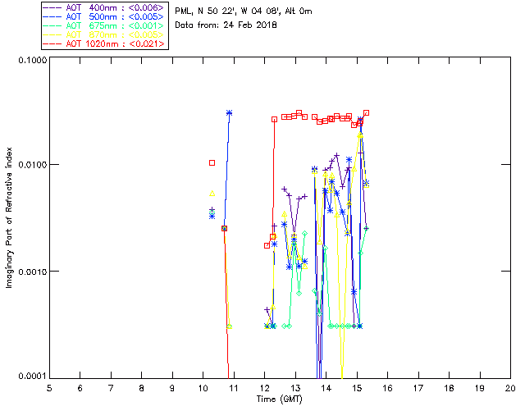Click the x-axis tick label 13

point(295,388)
